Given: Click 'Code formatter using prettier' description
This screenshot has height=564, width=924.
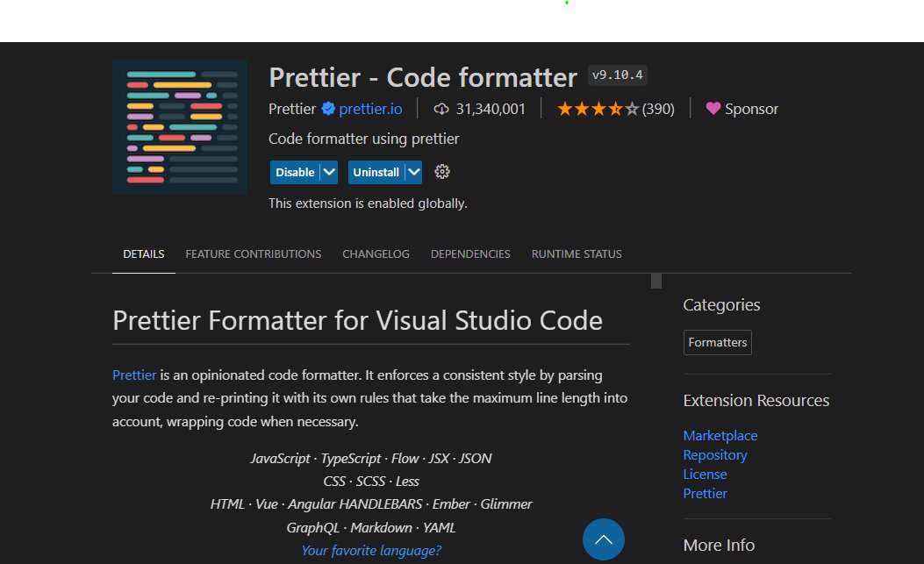Looking at the screenshot, I should [x=363, y=139].
